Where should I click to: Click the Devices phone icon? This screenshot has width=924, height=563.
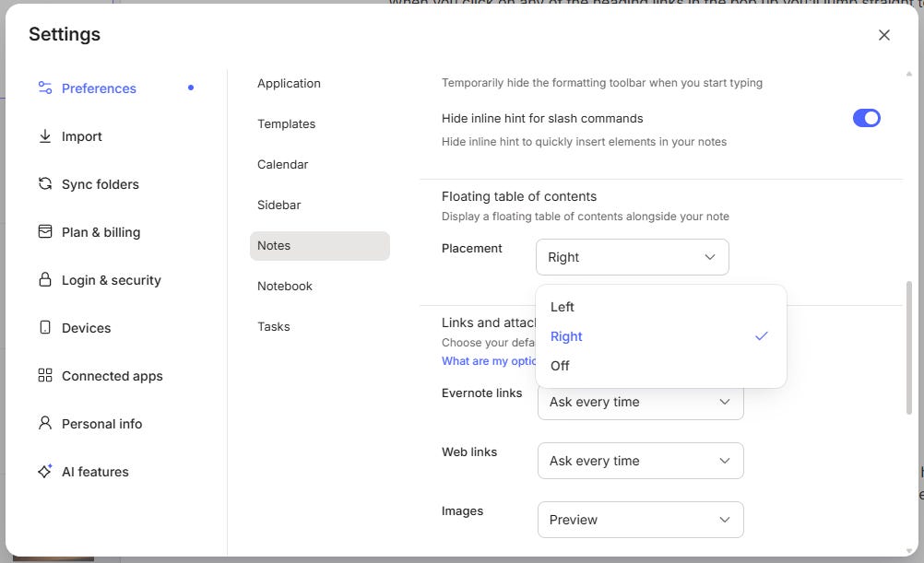[x=44, y=328]
